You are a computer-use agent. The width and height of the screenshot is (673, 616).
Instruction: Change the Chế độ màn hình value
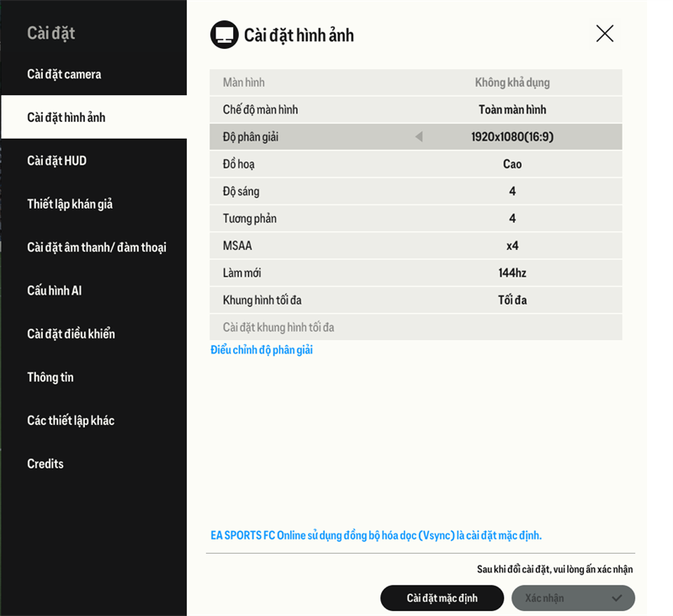click(x=511, y=109)
